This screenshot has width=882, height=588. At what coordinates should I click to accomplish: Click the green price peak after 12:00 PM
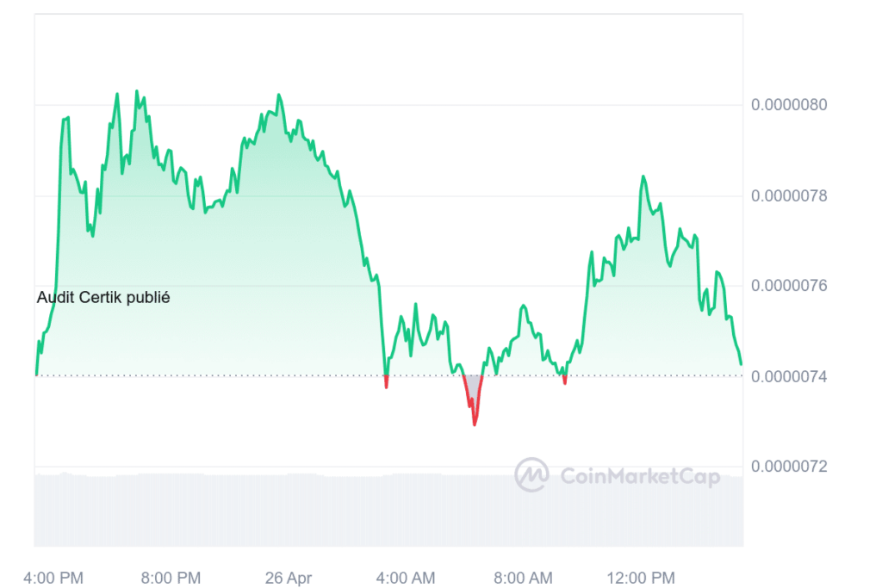pyautogui.click(x=643, y=179)
